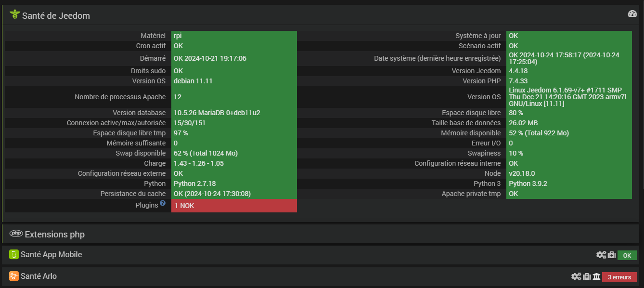
Task: Click the orange Arlo plugin icon
Action: [14, 276]
